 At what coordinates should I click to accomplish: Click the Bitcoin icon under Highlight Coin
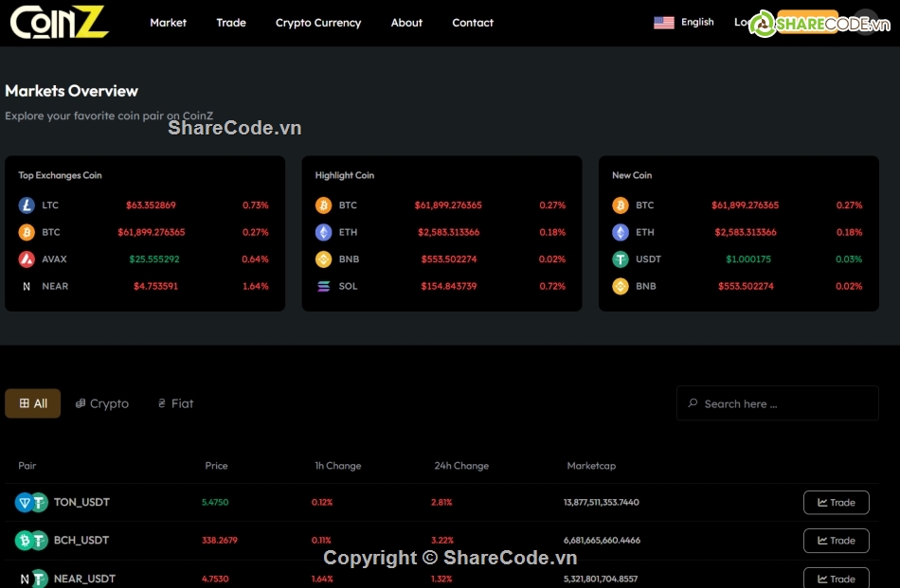click(322, 205)
